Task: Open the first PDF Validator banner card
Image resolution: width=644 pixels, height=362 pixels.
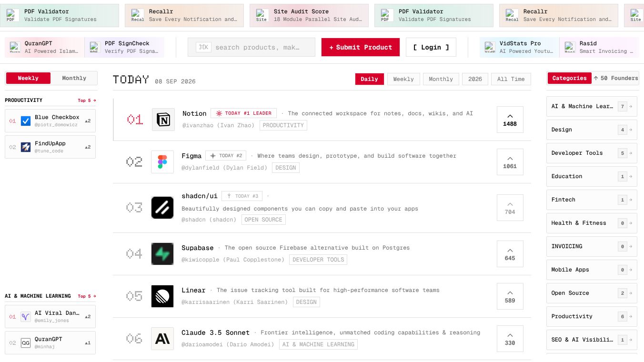Action: point(60,15)
